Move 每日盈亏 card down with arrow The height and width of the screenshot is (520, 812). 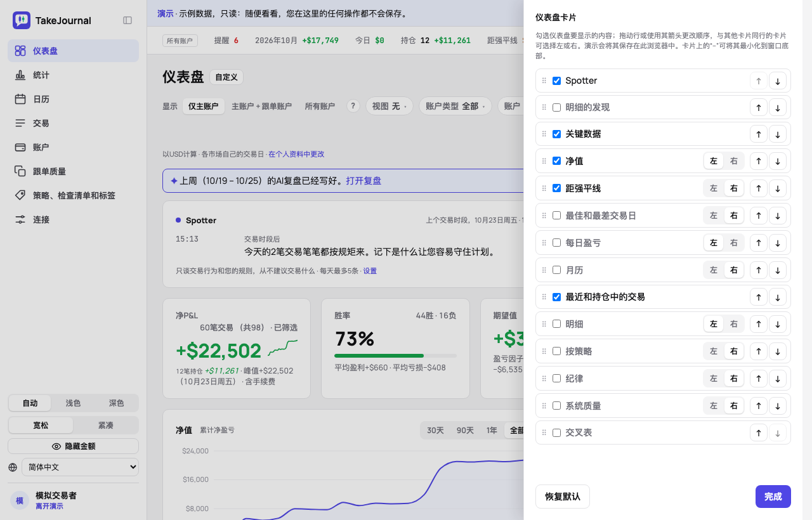[778, 243]
